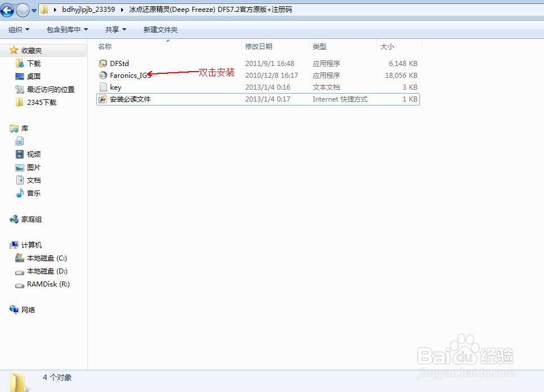This screenshot has height=392, width=544.
Task: Select the Faronics_IGS file name
Action: 130,76
